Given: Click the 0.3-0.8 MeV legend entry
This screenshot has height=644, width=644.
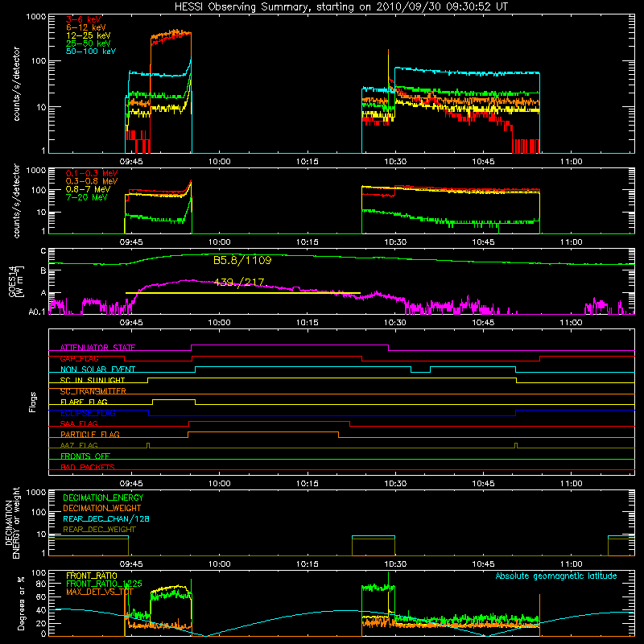Looking at the screenshot, I should [x=92, y=181].
